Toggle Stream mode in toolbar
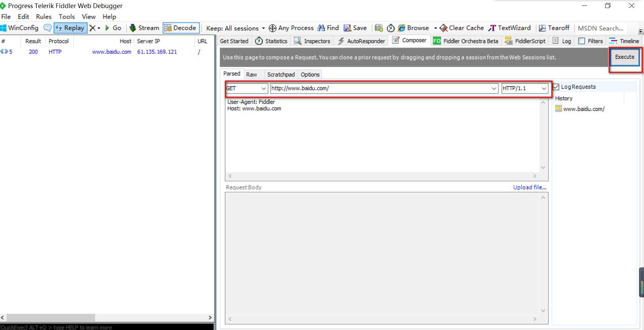This screenshot has width=644, height=330. point(144,28)
